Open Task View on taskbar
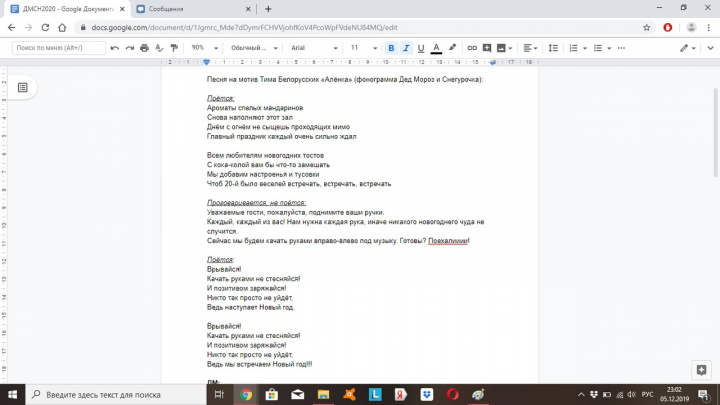720x405 pixels. pos(219,394)
